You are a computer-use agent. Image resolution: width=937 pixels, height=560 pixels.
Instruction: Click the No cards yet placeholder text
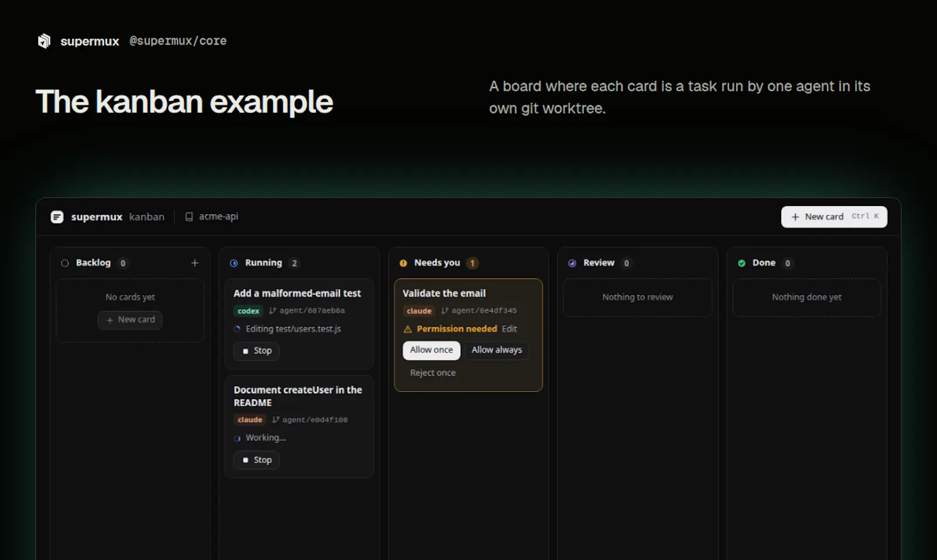130,297
